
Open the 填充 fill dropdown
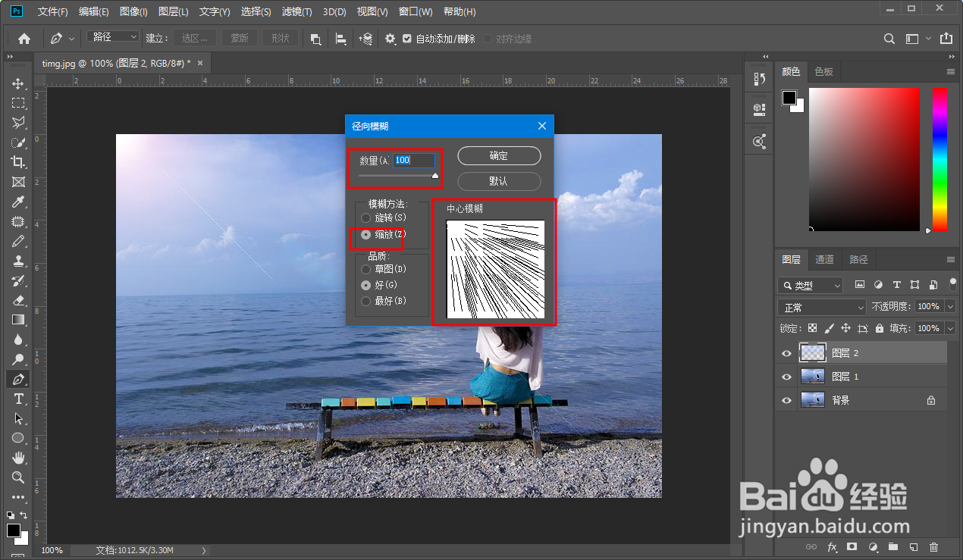[x=950, y=329]
